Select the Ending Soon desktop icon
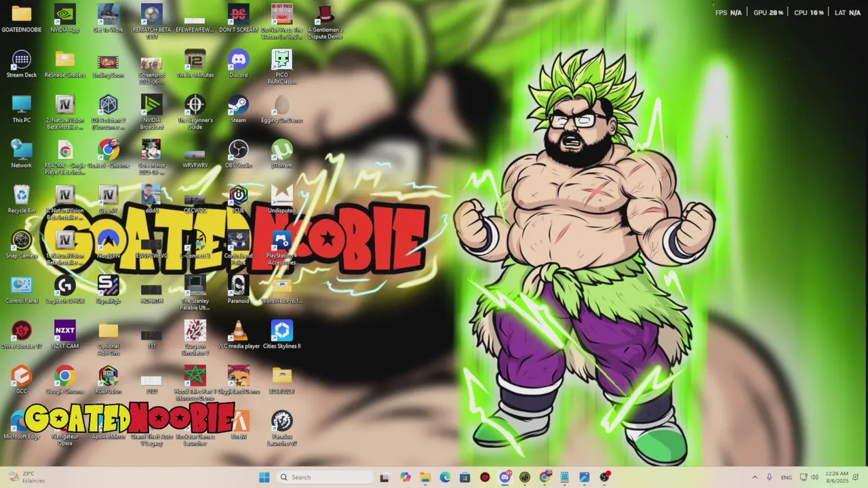This screenshot has width=868, height=488. pyautogui.click(x=108, y=64)
